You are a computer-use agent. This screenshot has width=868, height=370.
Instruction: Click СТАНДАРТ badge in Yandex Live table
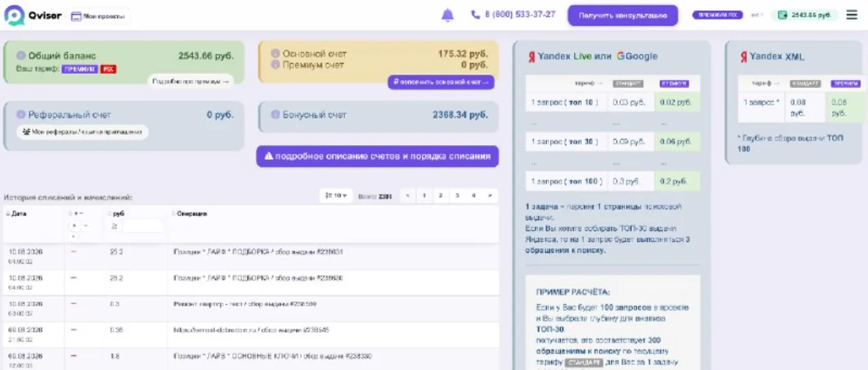pyautogui.click(x=628, y=83)
